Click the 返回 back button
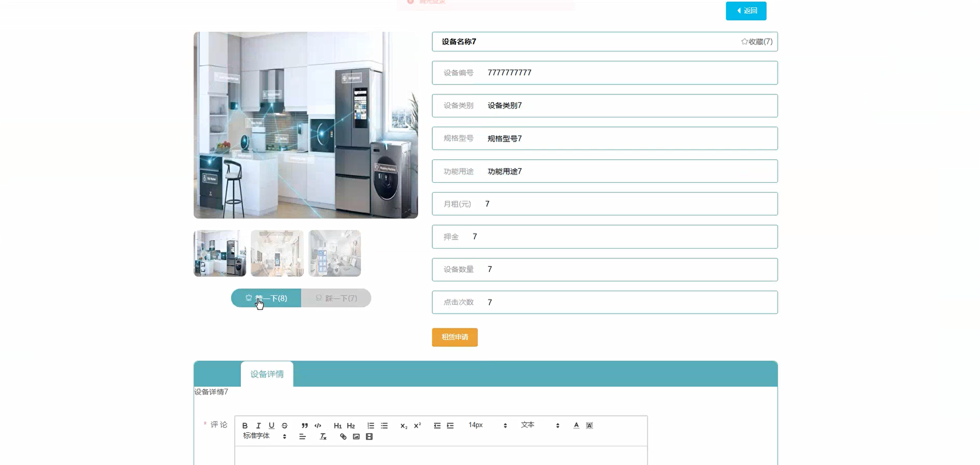 tap(746, 11)
